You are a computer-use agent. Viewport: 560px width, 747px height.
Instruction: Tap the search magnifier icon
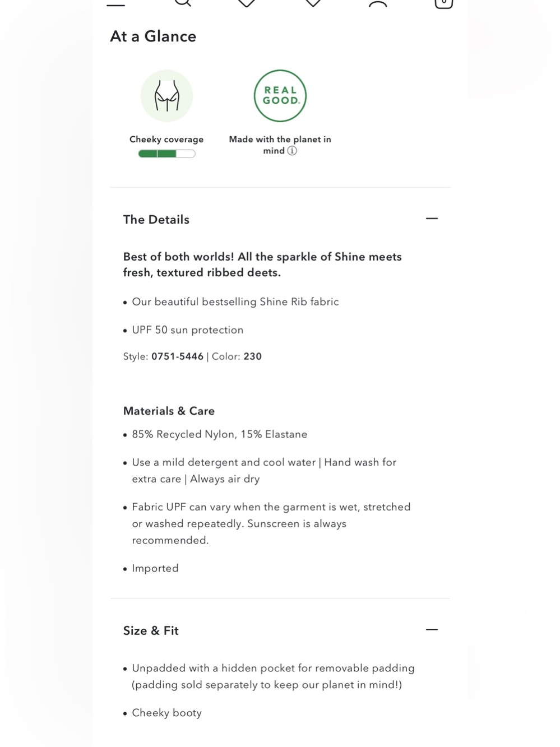(x=183, y=3)
